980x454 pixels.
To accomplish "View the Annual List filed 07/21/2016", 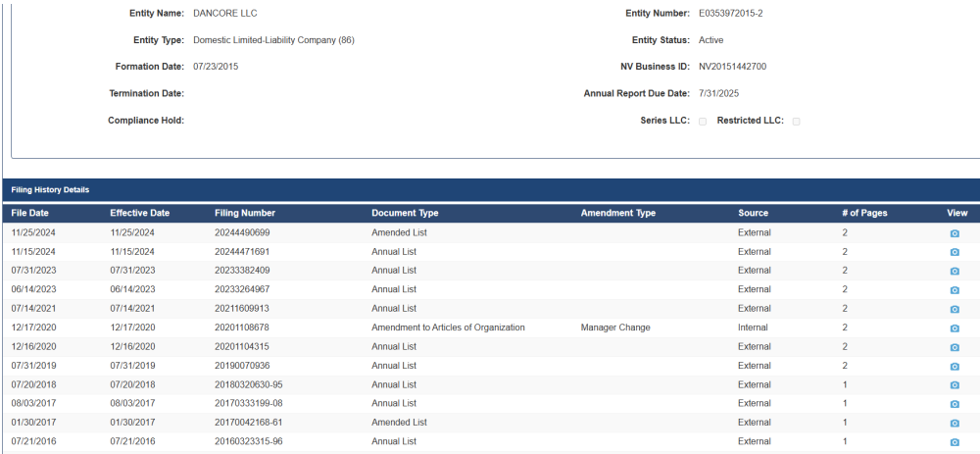I will pos(955,442).
